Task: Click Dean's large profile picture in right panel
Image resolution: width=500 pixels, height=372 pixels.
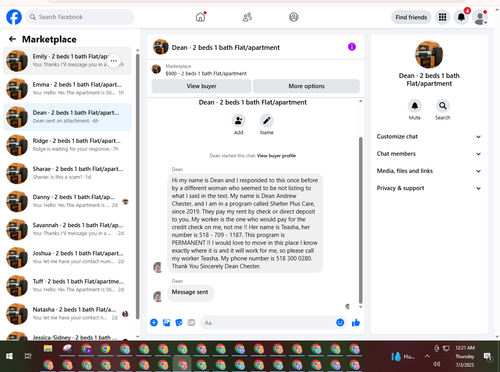Action: 429,55
